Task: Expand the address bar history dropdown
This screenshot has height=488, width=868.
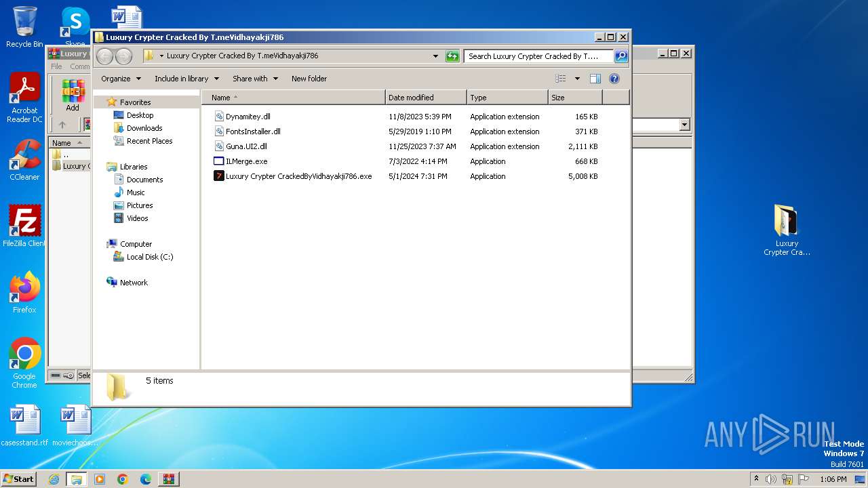Action: click(x=435, y=56)
